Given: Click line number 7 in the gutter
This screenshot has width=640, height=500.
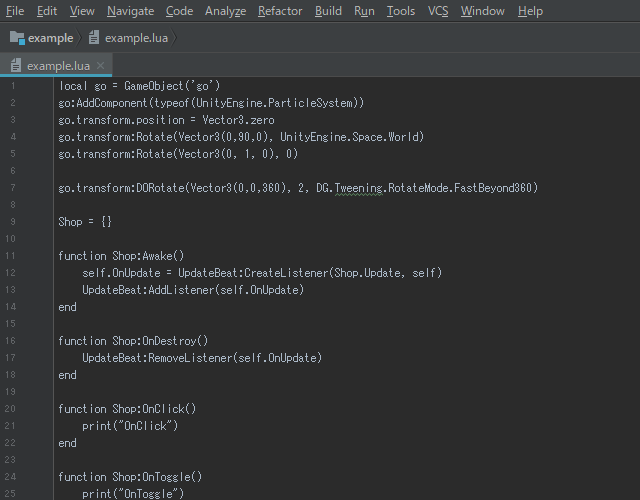Looking at the screenshot, I should [13, 188].
